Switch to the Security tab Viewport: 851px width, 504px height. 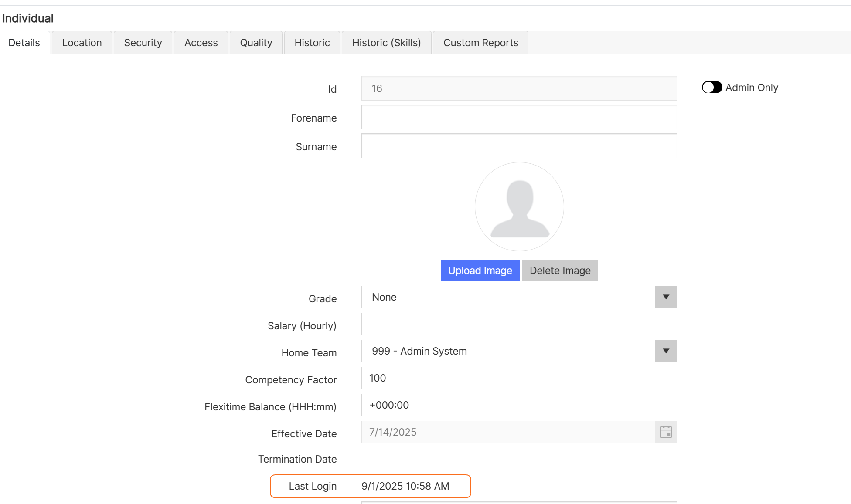coord(143,42)
